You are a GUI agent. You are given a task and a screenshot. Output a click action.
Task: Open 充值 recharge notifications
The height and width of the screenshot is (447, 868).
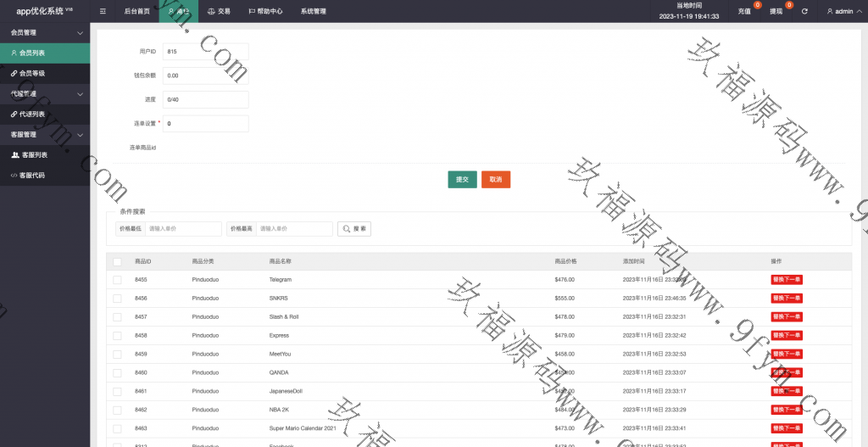tap(744, 12)
